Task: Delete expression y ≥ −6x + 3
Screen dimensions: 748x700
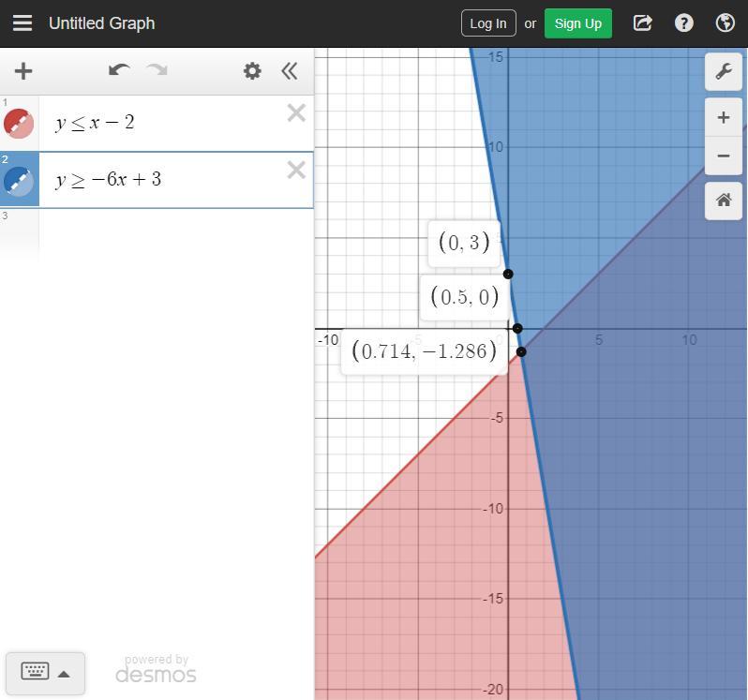Action: pyautogui.click(x=296, y=170)
